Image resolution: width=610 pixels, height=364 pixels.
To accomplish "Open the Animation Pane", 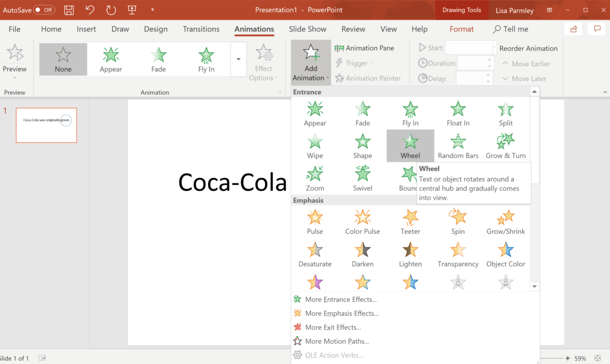I will tap(364, 48).
